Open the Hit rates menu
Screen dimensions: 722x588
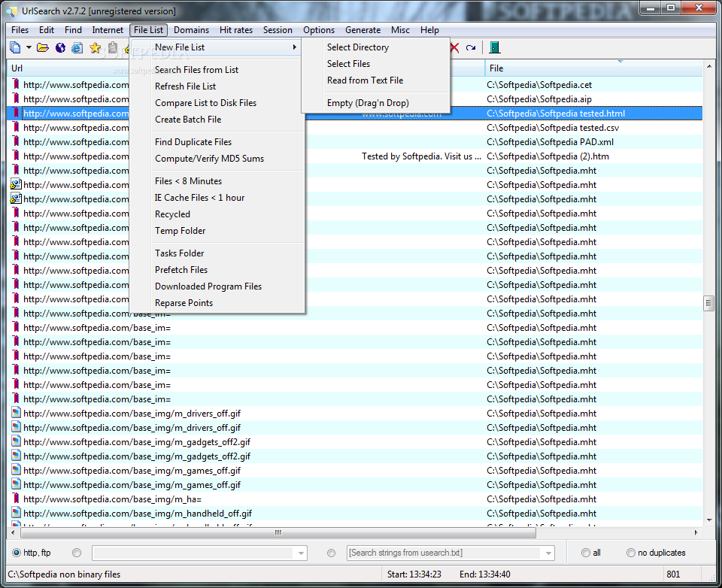click(235, 30)
